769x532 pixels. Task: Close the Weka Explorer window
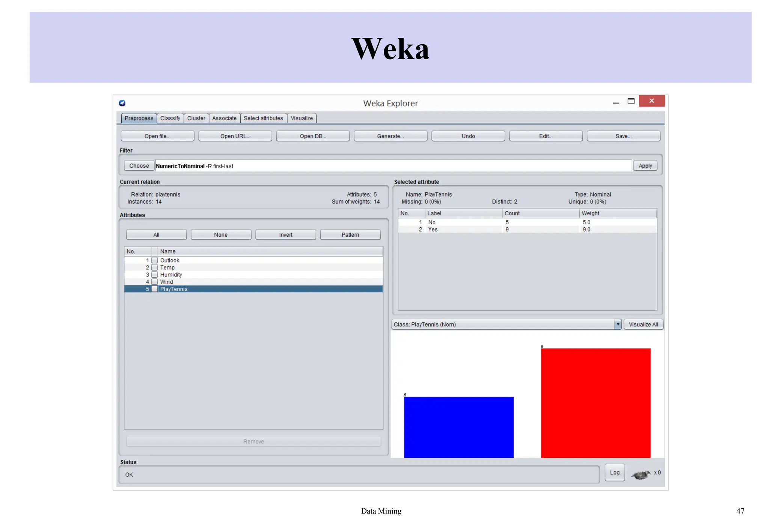[651, 101]
